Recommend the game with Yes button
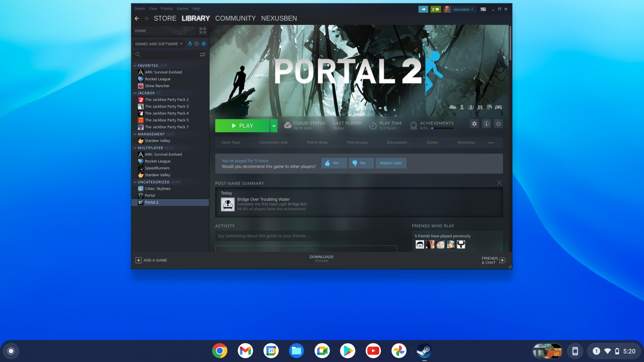The width and height of the screenshot is (644, 362). click(x=334, y=163)
